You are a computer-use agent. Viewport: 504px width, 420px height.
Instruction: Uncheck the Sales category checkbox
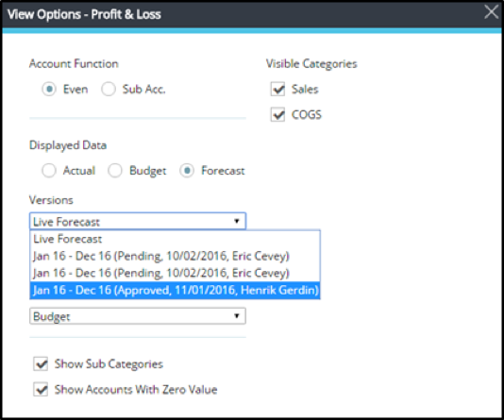pyautogui.click(x=277, y=89)
